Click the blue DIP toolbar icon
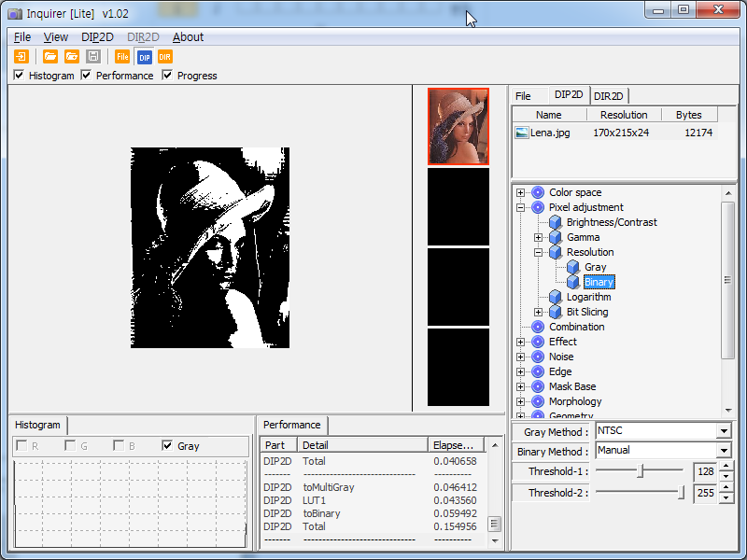Viewport: 747px width, 560px height. point(144,57)
